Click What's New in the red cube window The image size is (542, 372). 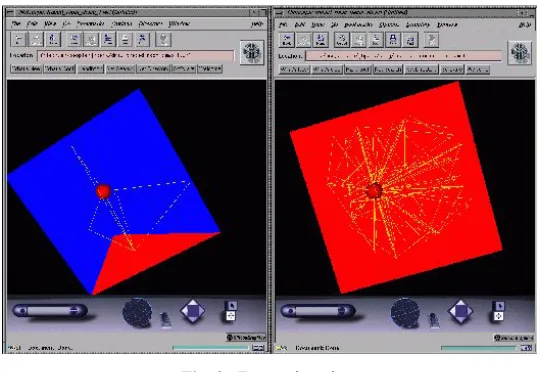point(294,69)
